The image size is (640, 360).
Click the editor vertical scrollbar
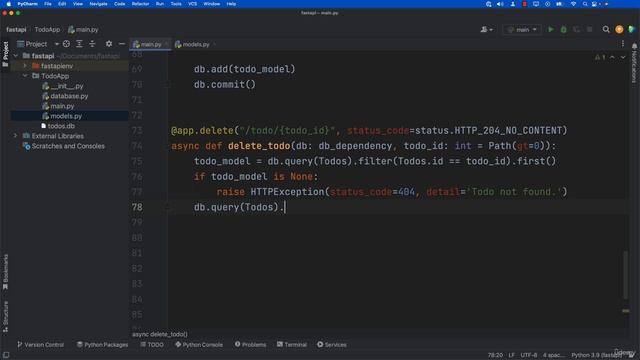(x=626, y=275)
